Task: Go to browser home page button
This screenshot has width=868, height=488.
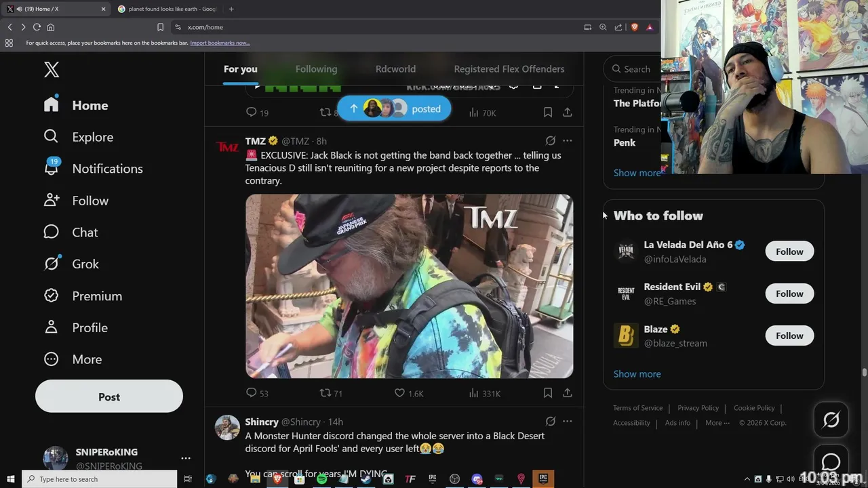Action: 50,27
